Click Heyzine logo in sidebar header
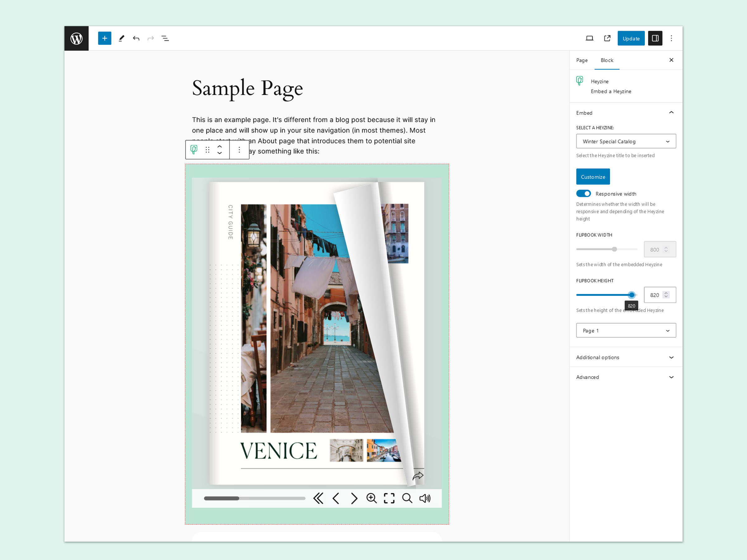The image size is (747, 560). coord(580,81)
